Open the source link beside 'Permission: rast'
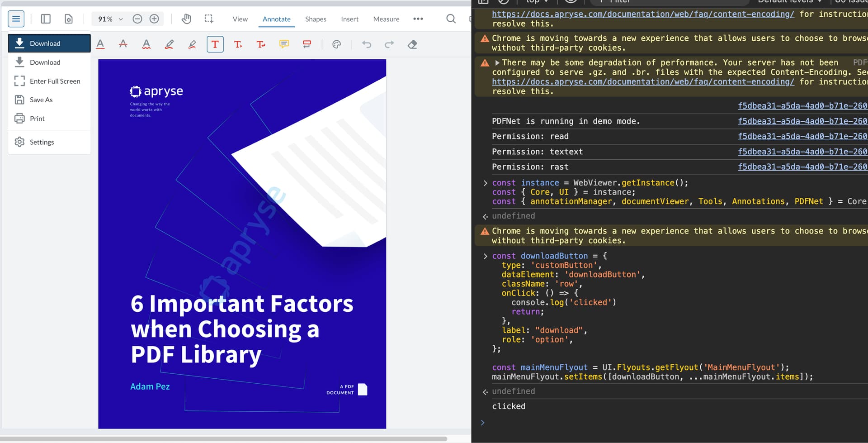This screenshot has height=443, width=868. pyautogui.click(x=802, y=167)
